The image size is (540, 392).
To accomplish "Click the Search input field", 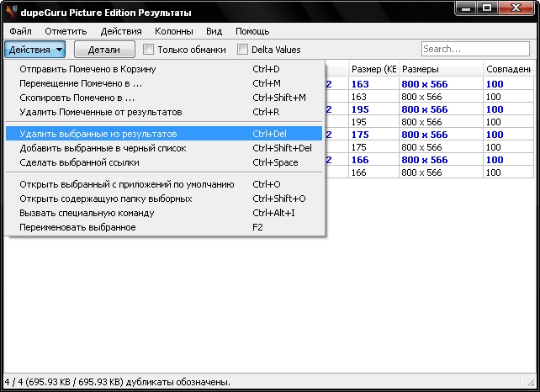I will [x=475, y=49].
